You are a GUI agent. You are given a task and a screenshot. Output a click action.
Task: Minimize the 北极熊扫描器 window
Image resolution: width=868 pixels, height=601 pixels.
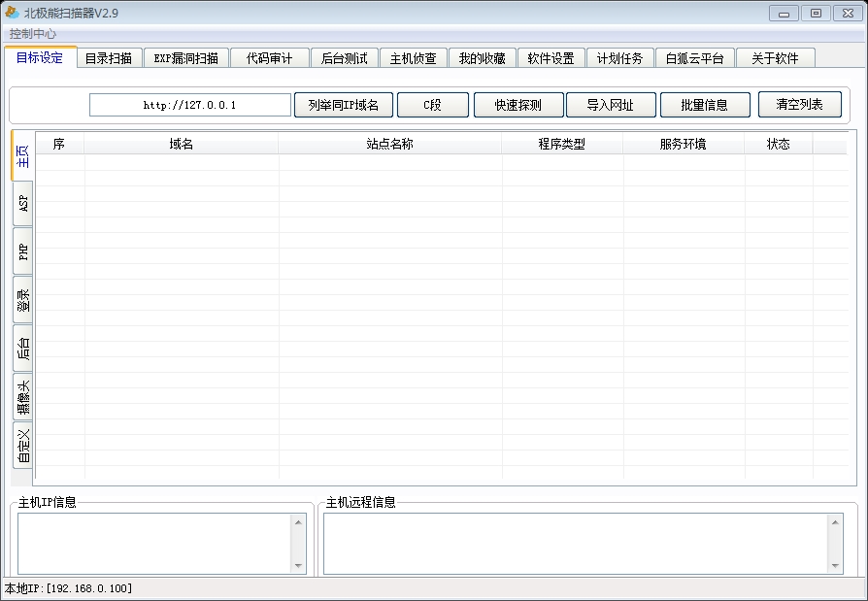784,14
